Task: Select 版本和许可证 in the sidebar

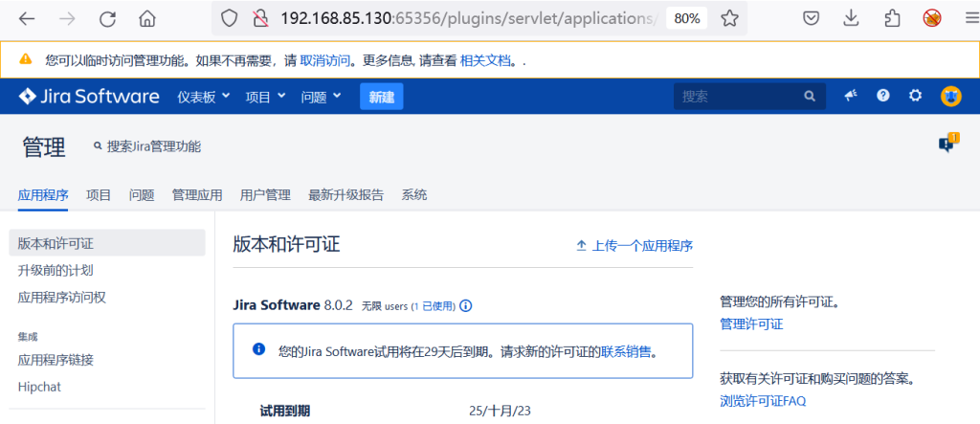Action: click(107, 243)
